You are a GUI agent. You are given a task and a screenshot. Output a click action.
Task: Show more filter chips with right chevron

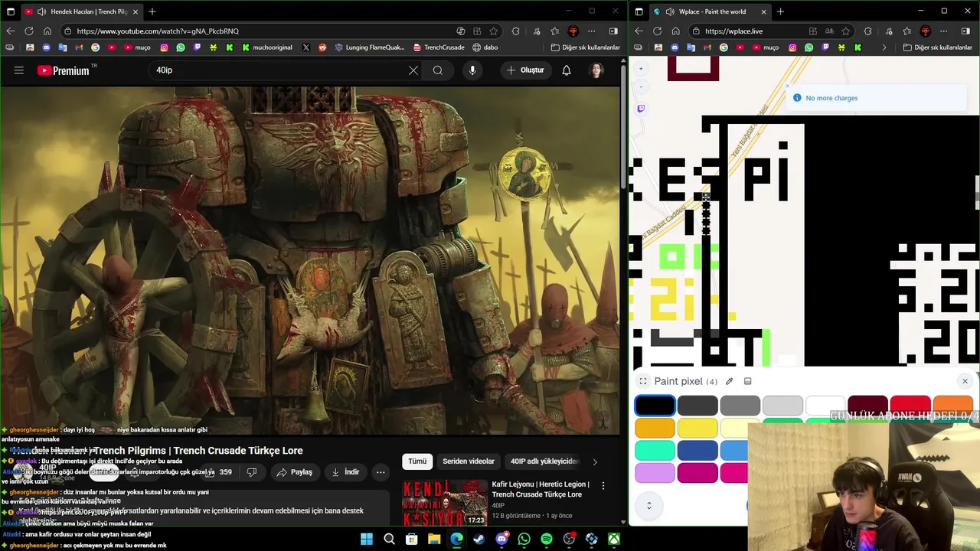pyautogui.click(x=595, y=461)
